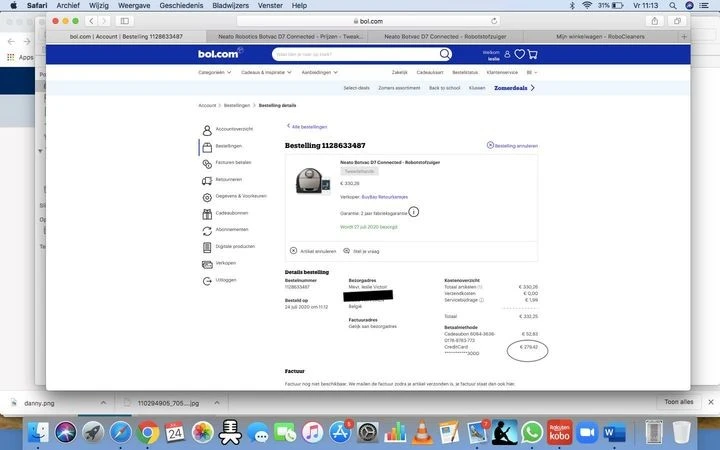
Task: Switch to Mijn winkelwagen RoboCleaners tab
Action: 600,36
